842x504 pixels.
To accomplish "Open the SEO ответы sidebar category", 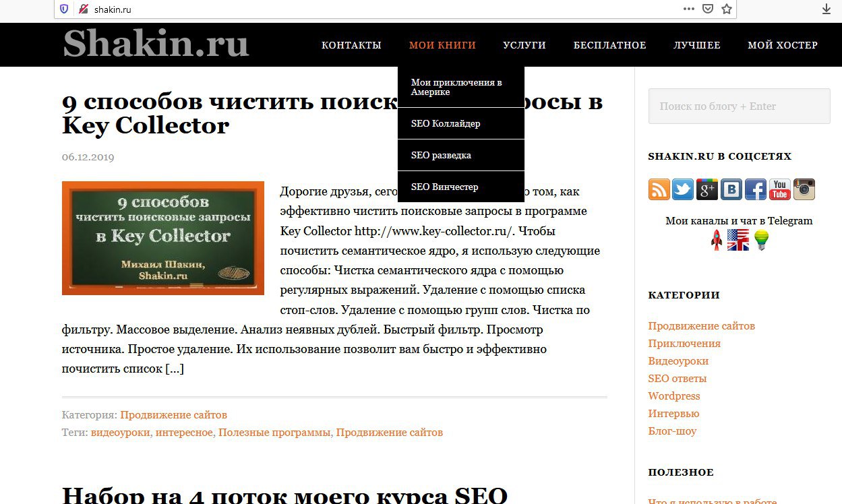I will (x=678, y=379).
